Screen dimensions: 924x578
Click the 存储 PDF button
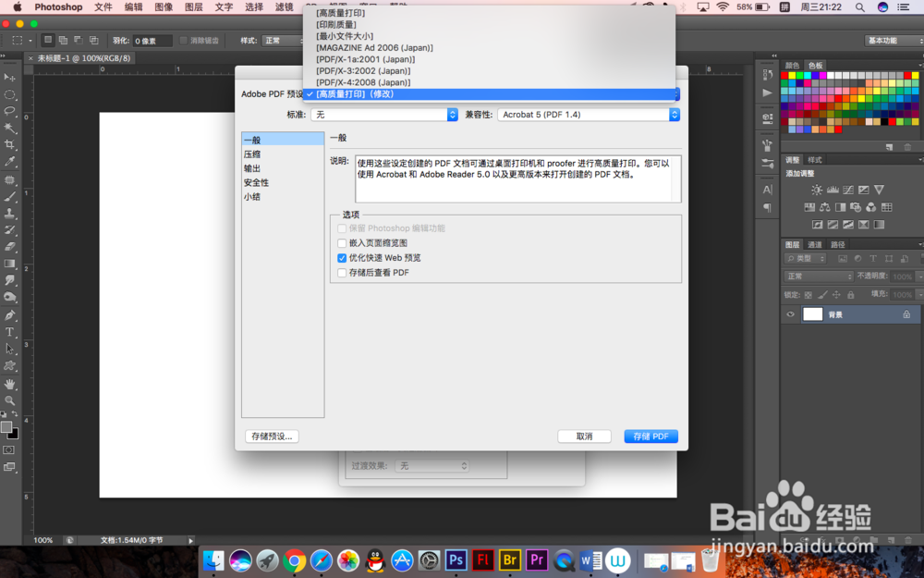click(651, 436)
